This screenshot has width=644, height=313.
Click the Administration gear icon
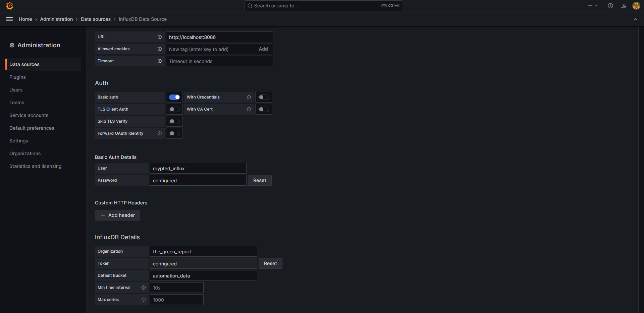pyautogui.click(x=12, y=45)
